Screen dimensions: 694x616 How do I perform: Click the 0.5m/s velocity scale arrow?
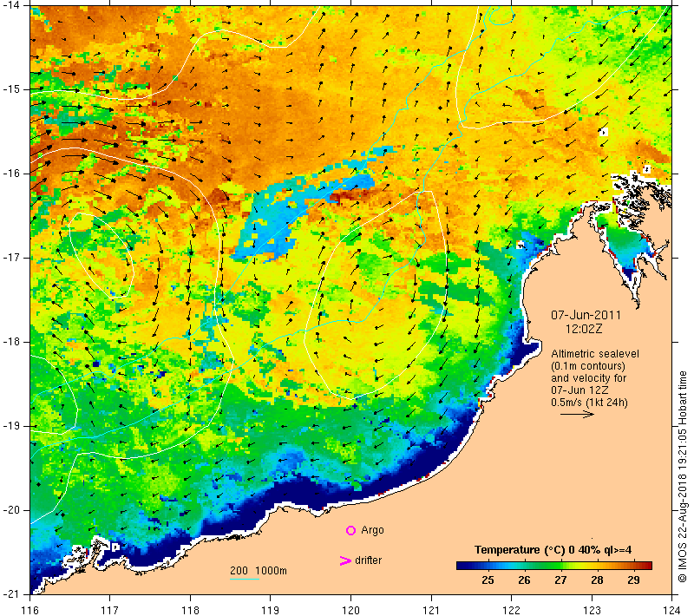pos(577,414)
